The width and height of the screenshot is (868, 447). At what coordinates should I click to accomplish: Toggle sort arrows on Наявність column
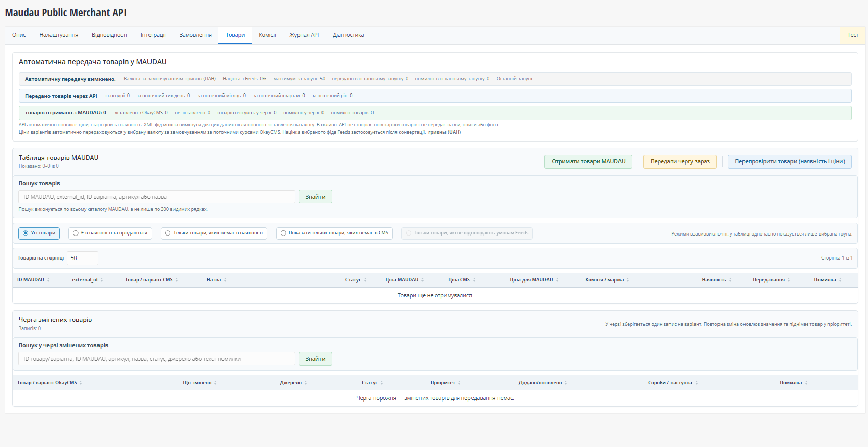[730, 280]
